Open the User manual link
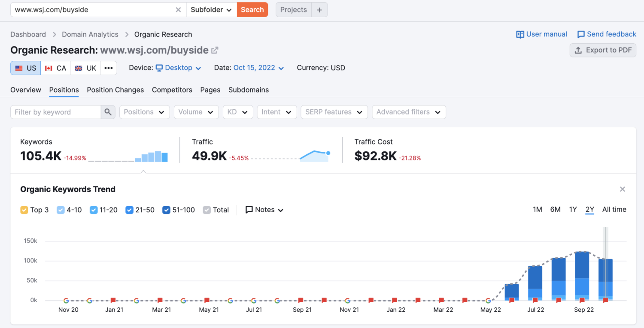 pos(541,34)
